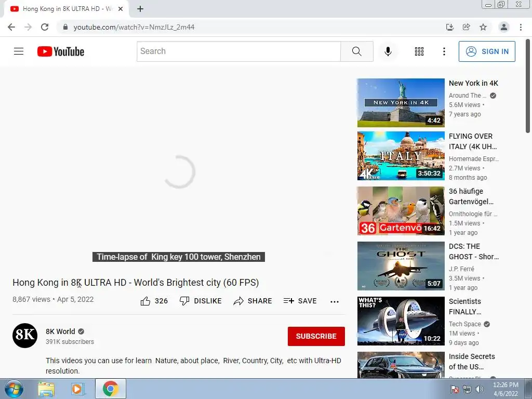Bookmark this page with the star icon
532x399 pixels.
[483, 27]
